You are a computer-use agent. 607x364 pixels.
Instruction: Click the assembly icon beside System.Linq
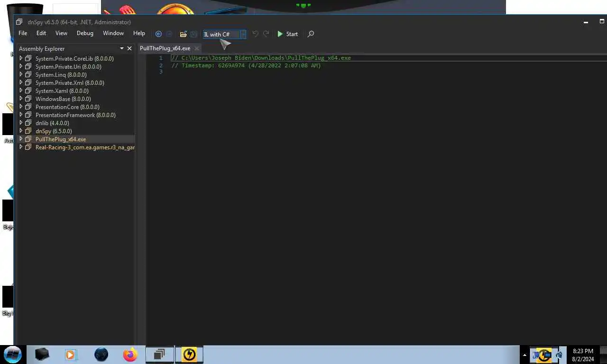28,74
